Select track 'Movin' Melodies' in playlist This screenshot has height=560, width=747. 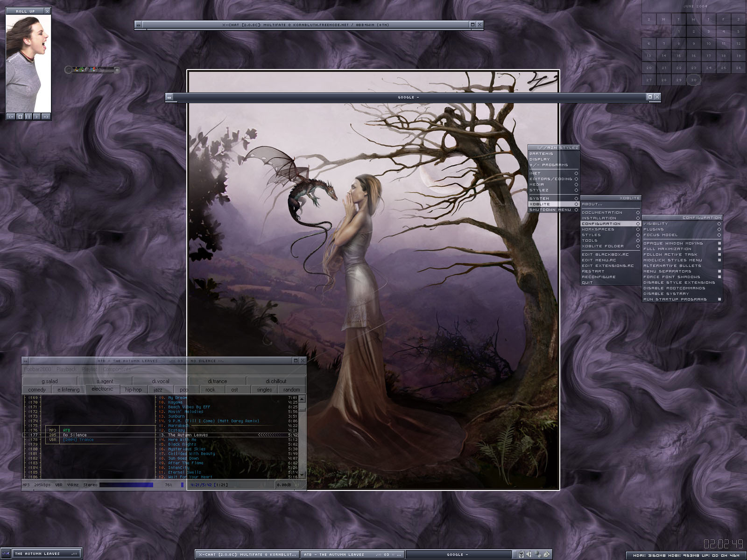[185, 412]
